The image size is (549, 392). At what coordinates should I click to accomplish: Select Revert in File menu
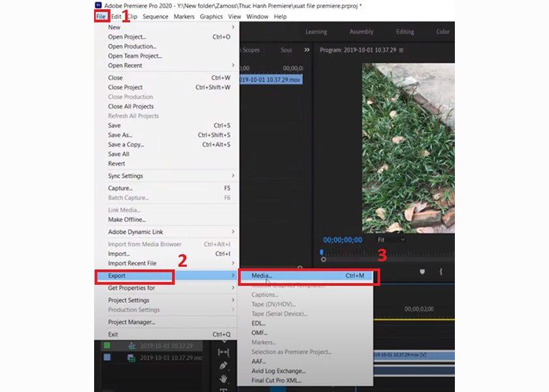(167, 163)
